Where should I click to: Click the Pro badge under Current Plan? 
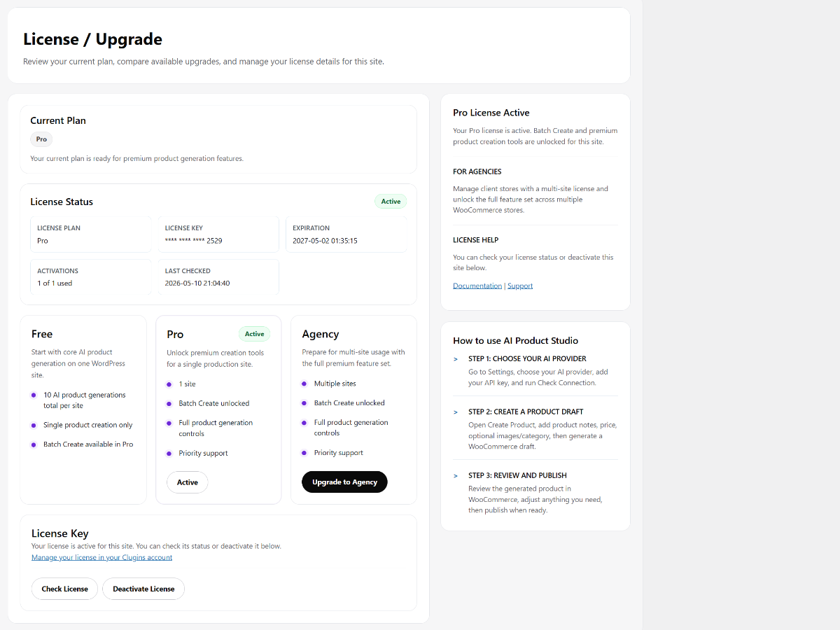[41, 139]
